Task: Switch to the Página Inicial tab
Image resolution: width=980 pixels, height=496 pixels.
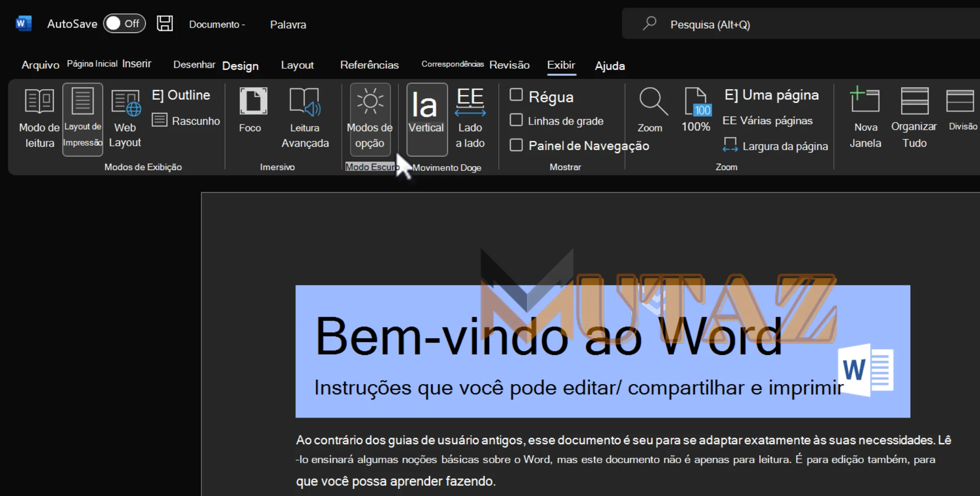Action: (92, 64)
